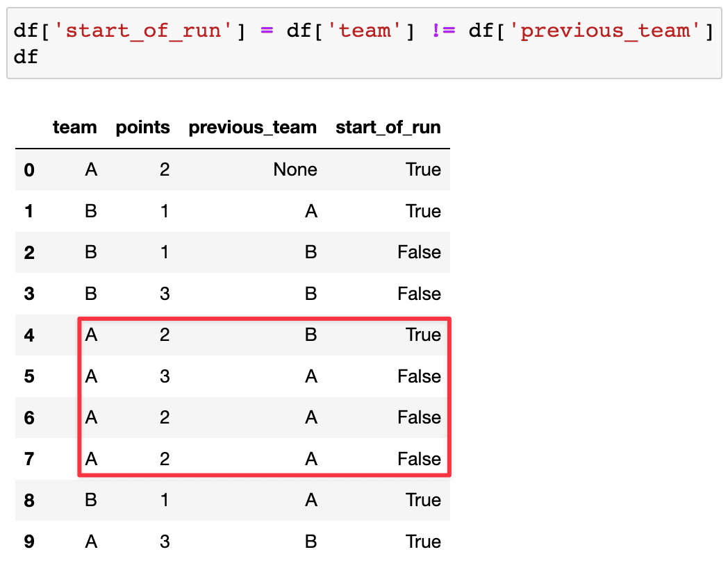Click start_of_run 'False' in row 7
Screen dimensions: 728x561
(420, 459)
